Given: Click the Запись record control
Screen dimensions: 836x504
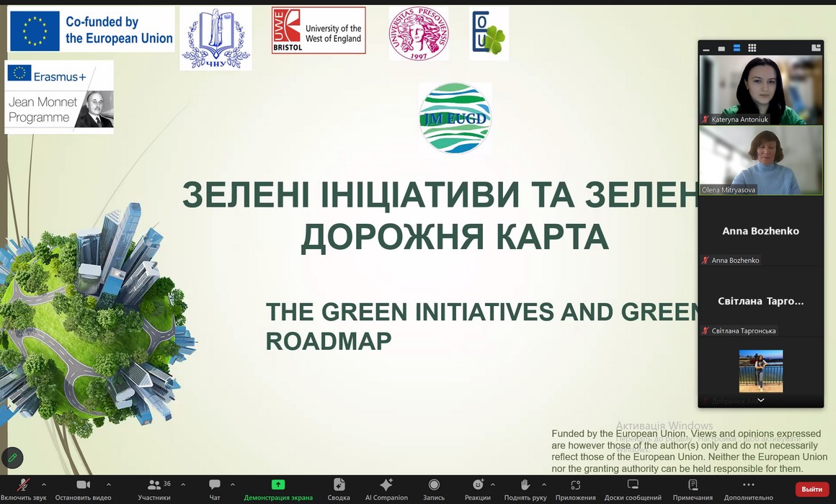Looking at the screenshot, I should (434, 489).
